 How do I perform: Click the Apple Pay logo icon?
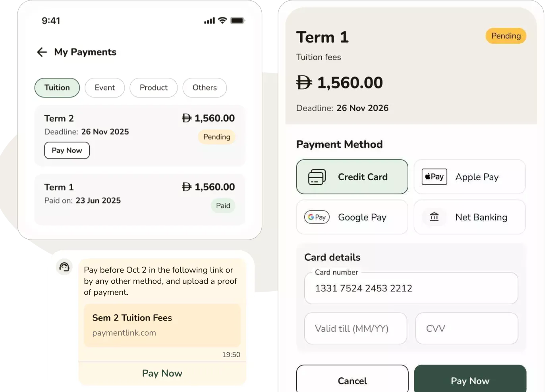tap(434, 177)
